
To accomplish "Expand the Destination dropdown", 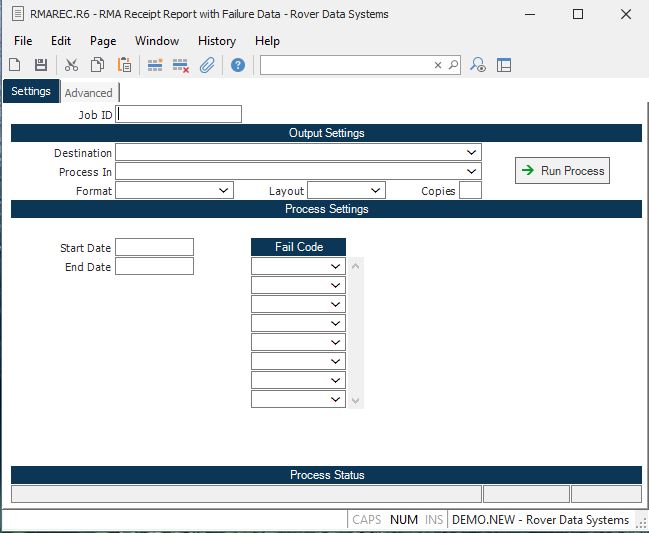I will pyautogui.click(x=471, y=152).
